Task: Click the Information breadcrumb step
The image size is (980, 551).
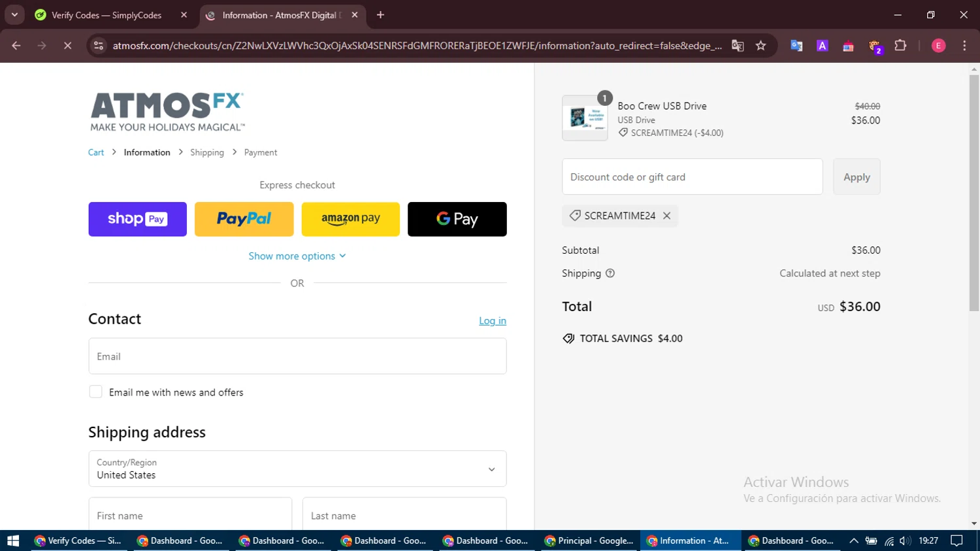Action: (x=147, y=152)
